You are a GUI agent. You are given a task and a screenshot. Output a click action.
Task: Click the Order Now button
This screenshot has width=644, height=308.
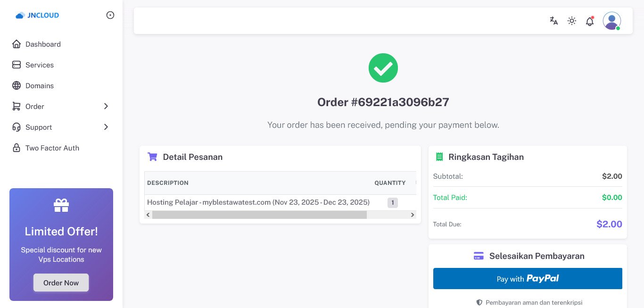point(61,283)
